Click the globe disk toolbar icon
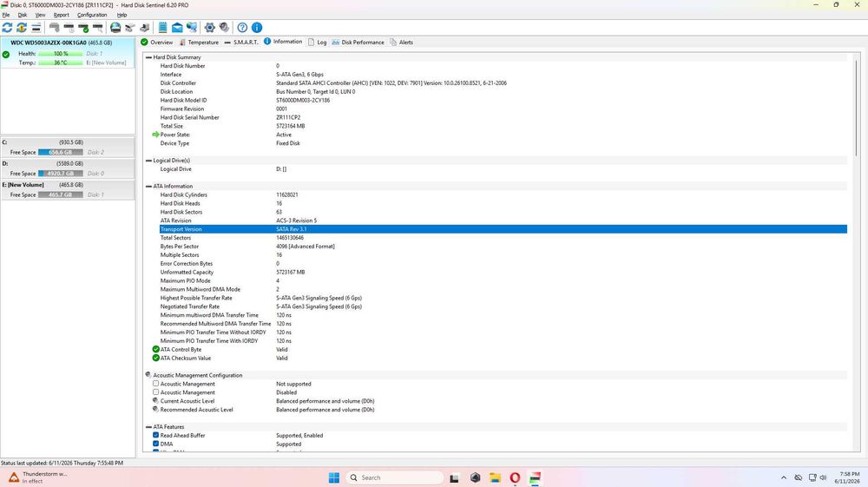 (115, 27)
